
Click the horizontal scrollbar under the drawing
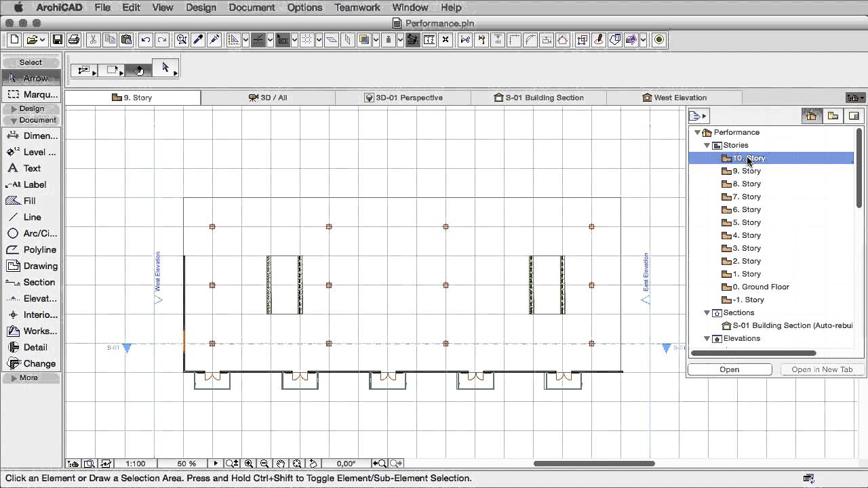click(x=594, y=464)
